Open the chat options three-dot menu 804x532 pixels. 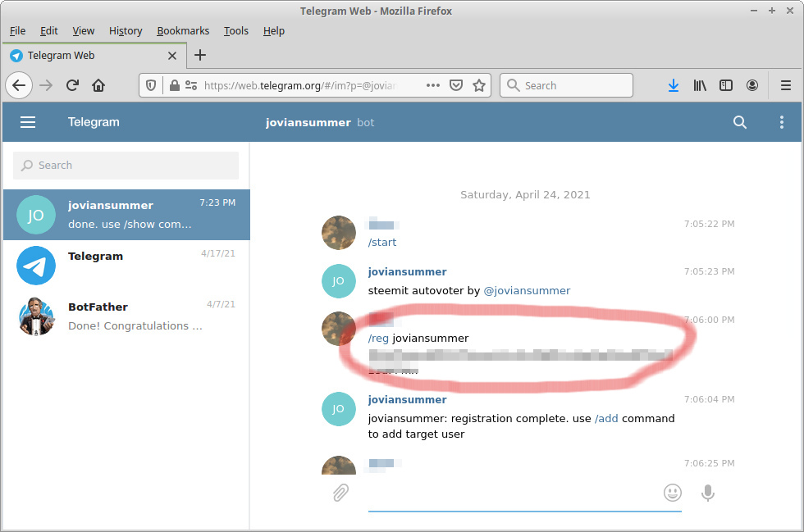[x=781, y=122]
